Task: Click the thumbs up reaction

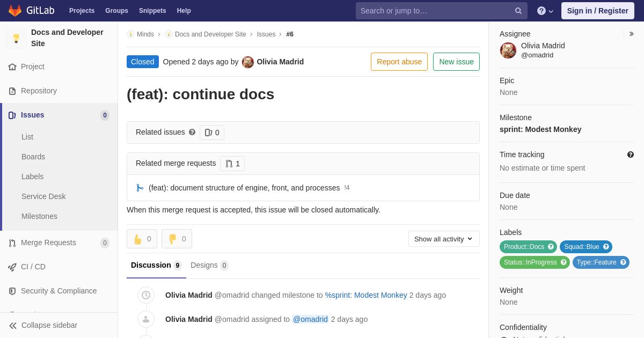Action: click(142, 239)
